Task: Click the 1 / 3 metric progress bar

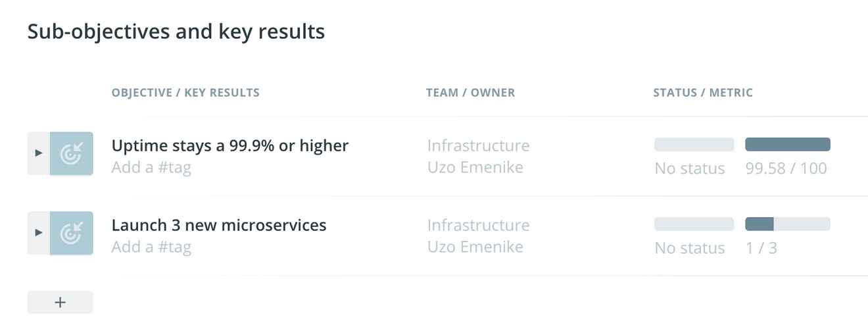Action: coord(788,224)
